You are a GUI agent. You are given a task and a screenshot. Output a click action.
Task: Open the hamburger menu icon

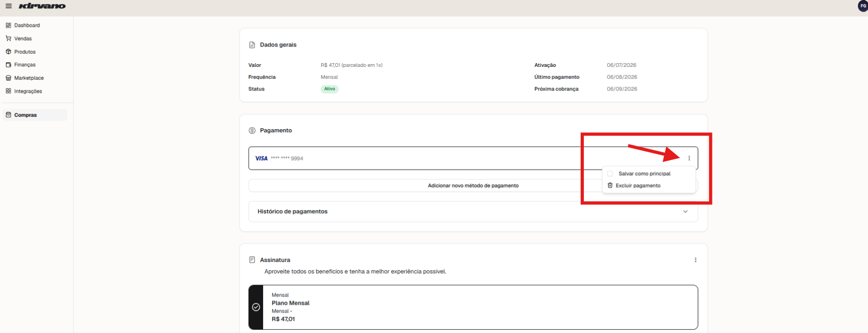pos(9,6)
